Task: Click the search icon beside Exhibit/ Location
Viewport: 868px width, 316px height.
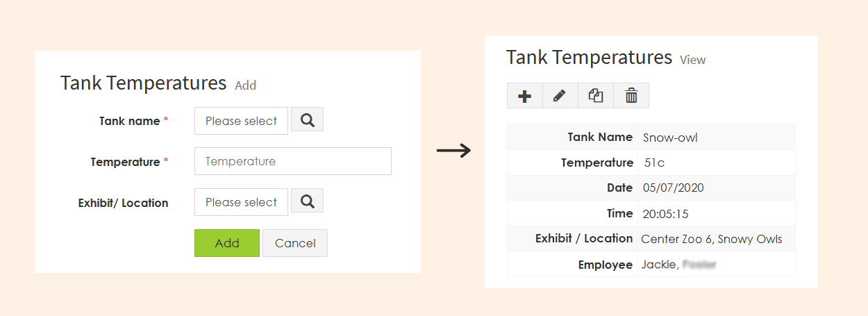Action: (x=307, y=201)
